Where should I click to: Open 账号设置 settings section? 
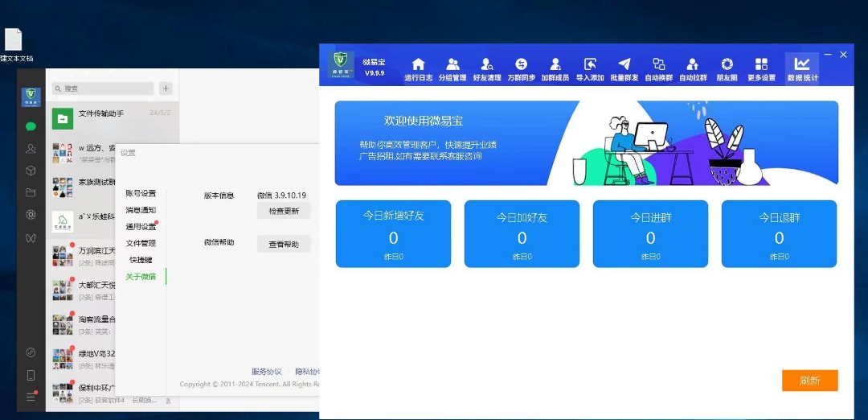click(x=141, y=193)
